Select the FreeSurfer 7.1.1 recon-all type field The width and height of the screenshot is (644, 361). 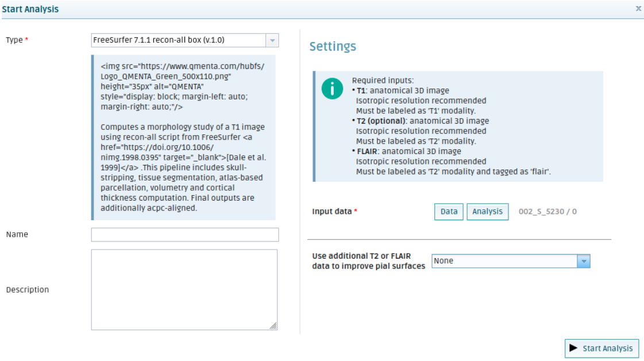click(x=178, y=40)
